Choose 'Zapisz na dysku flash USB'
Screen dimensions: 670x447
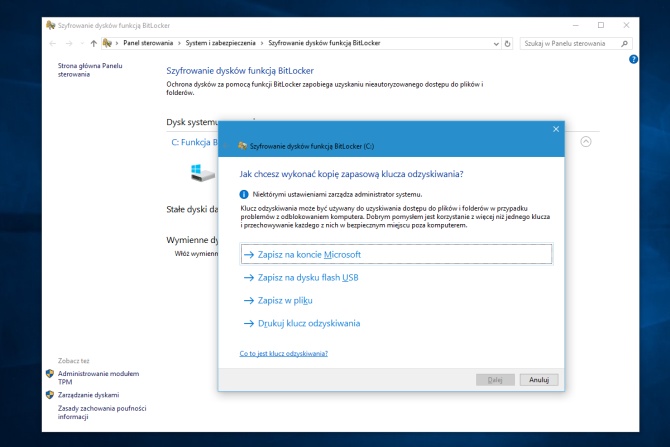(x=308, y=277)
